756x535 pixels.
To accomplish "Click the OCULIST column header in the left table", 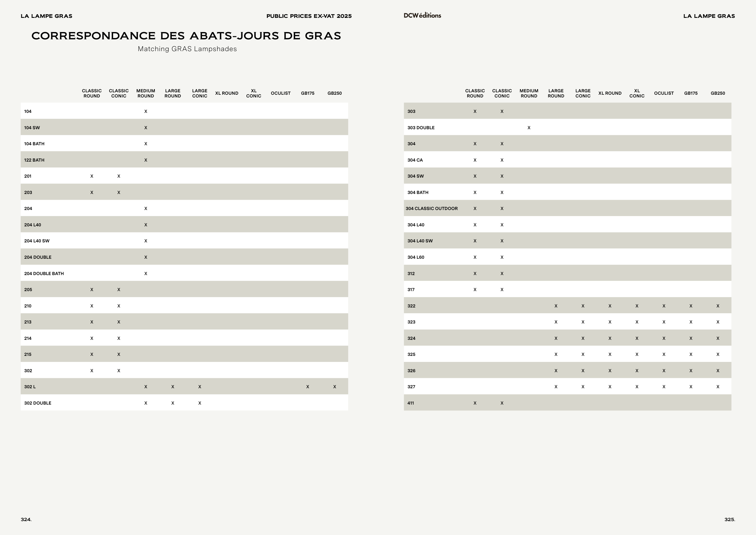I will point(281,93).
